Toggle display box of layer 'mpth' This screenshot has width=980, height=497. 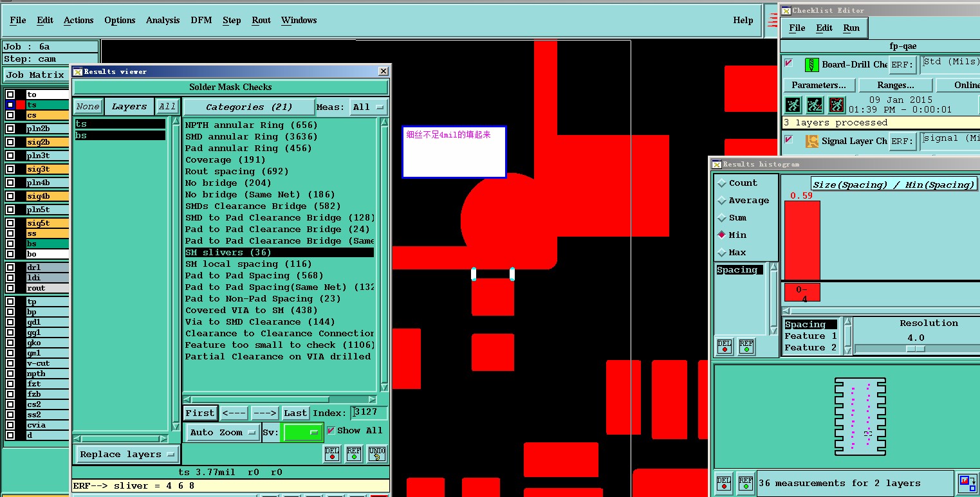point(10,374)
